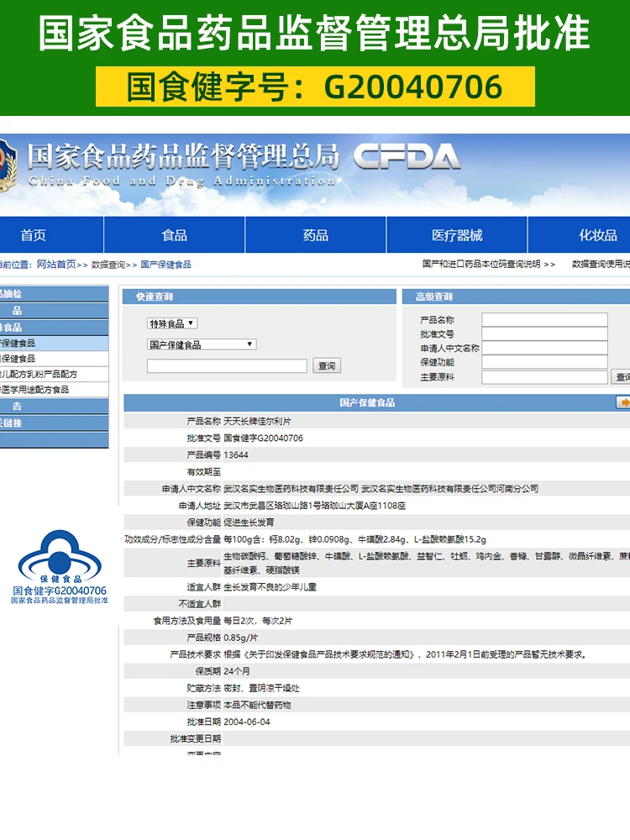
Task: Open the 食品 navigation tab
Action: [x=175, y=234]
